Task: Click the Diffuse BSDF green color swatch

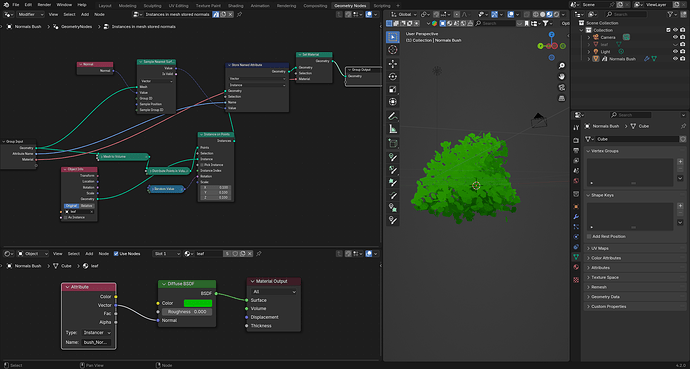Action: click(x=198, y=303)
